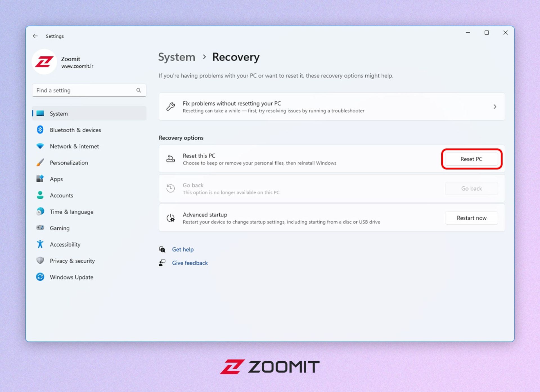Open the Give feedback link

pos(190,263)
